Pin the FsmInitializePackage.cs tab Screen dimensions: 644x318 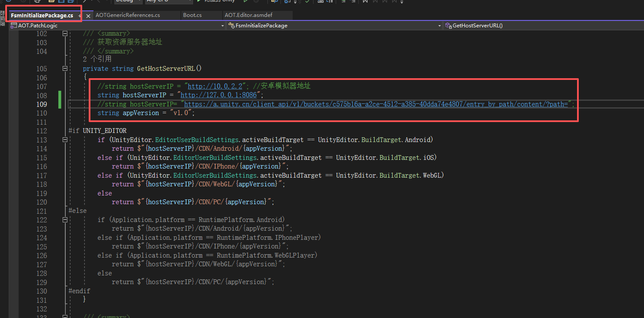pyautogui.click(x=80, y=16)
